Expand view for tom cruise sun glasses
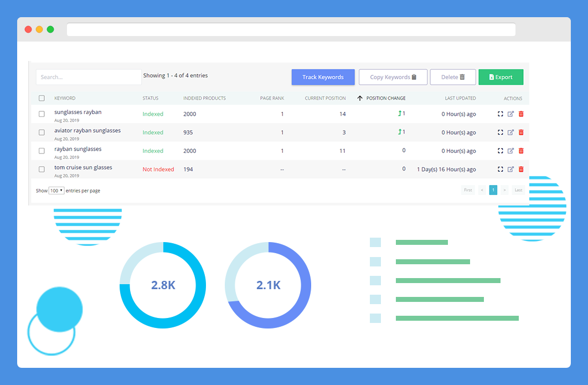This screenshot has width=588, height=385. 501,169
